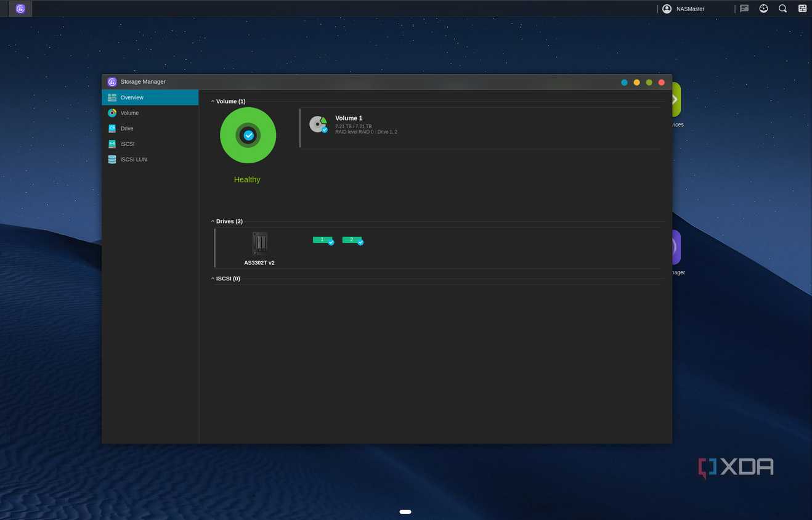Minimize Storage Manager with the yellow button
The height and width of the screenshot is (520, 812).
pos(636,83)
